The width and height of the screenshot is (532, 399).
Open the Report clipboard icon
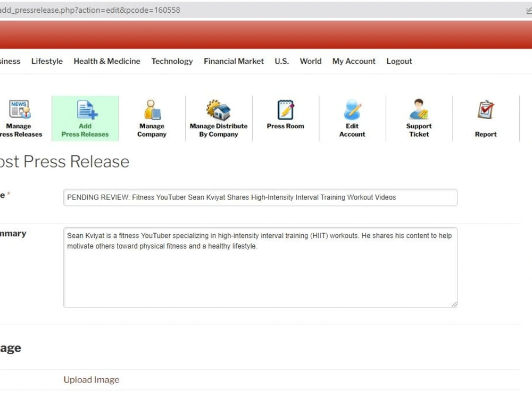[x=486, y=110]
